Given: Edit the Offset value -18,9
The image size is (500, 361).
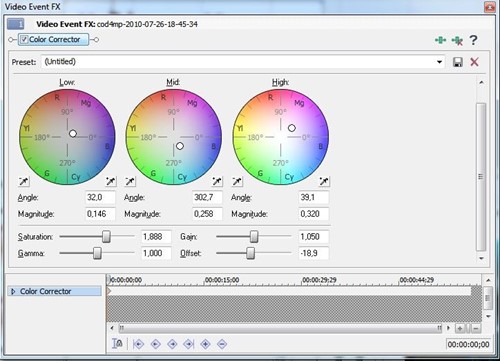Looking at the screenshot, I should [x=314, y=253].
